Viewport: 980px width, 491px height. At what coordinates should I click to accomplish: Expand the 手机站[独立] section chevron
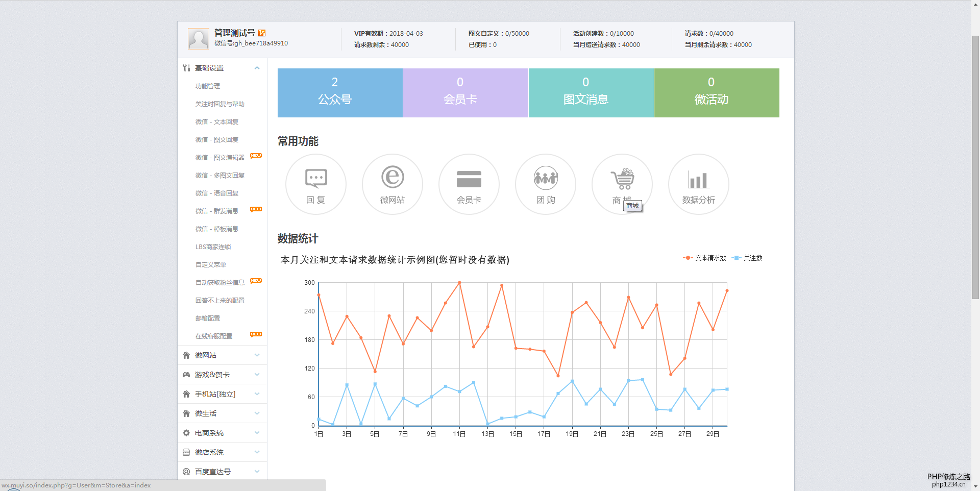point(257,394)
